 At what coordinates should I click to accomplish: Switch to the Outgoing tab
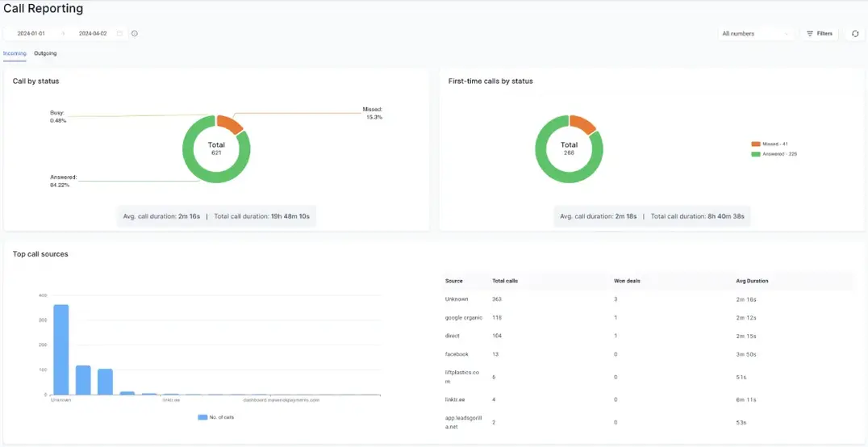pyautogui.click(x=45, y=53)
